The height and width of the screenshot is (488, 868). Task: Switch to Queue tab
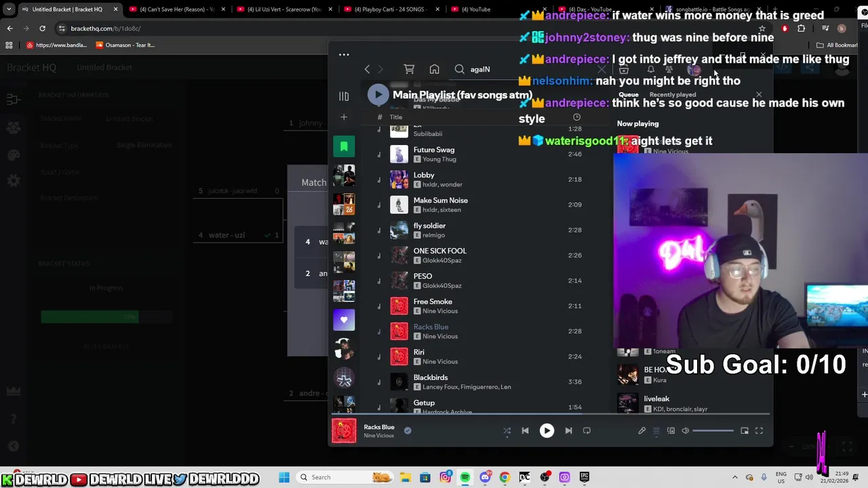(x=629, y=95)
